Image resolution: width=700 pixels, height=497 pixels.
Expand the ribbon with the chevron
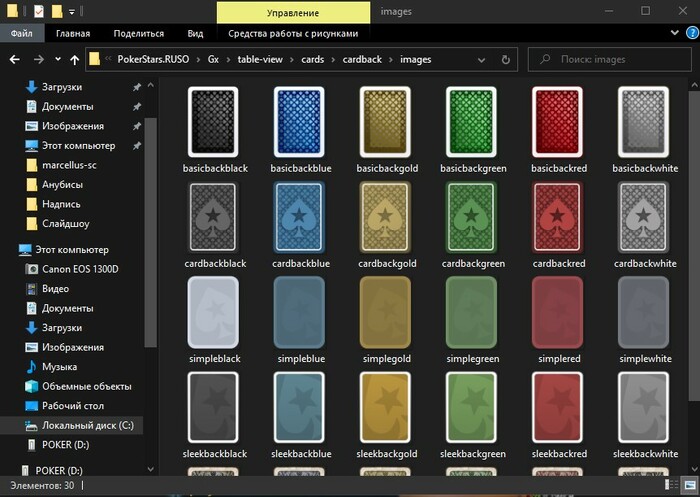(675, 33)
